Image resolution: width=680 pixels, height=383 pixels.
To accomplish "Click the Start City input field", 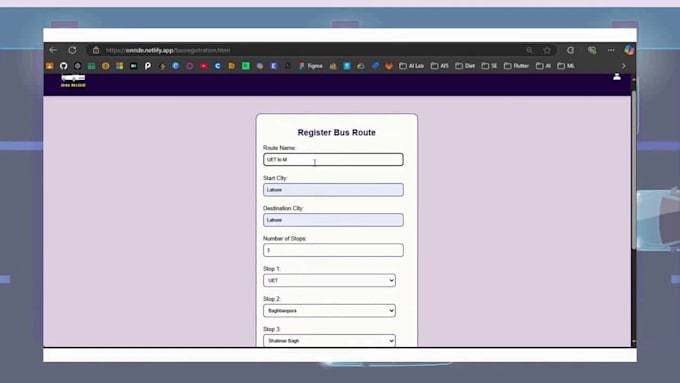I will [333, 190].
